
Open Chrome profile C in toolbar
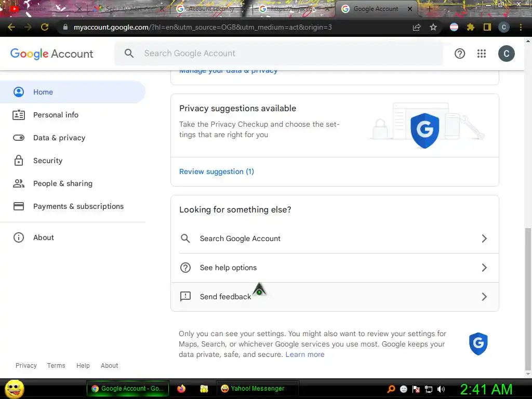point(504,27)
